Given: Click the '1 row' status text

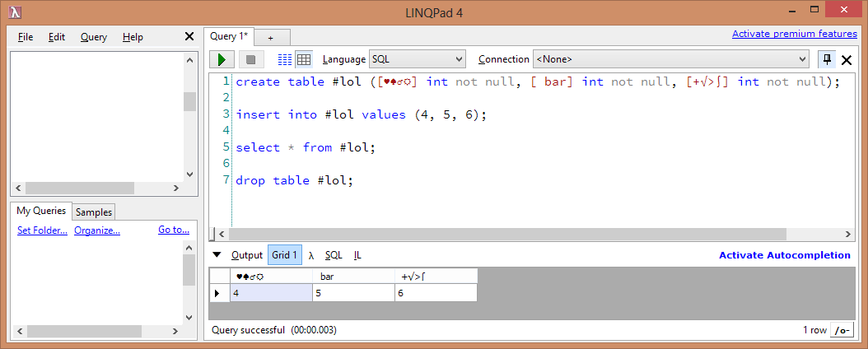Looking at the screenshot, I should pyautogui.click(x=814, y=330).
